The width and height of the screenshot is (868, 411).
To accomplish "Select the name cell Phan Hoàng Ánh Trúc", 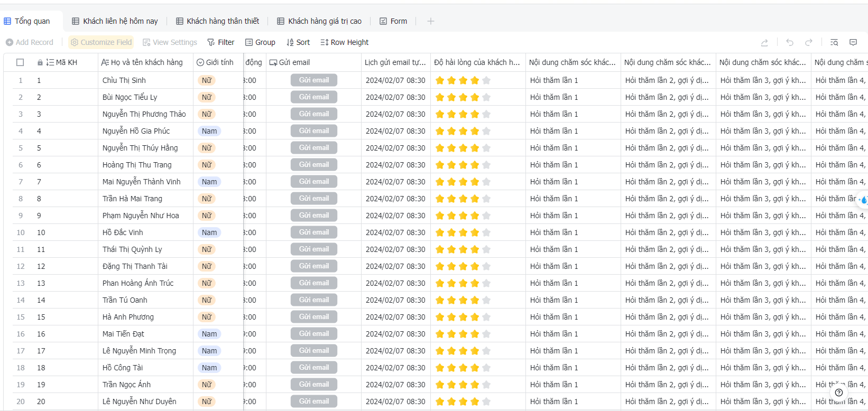I will point(145,283).
